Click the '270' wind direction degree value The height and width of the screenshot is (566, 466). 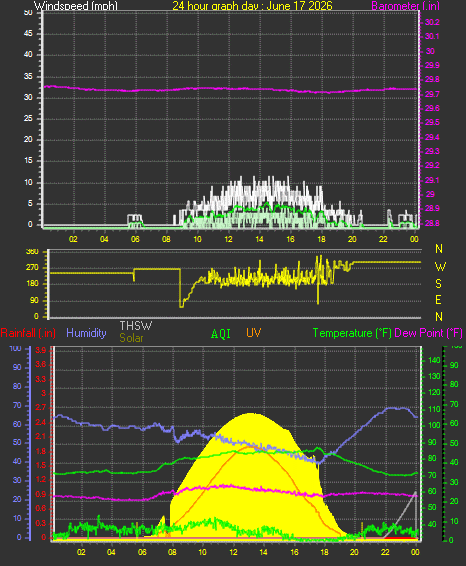coord(32,267)
